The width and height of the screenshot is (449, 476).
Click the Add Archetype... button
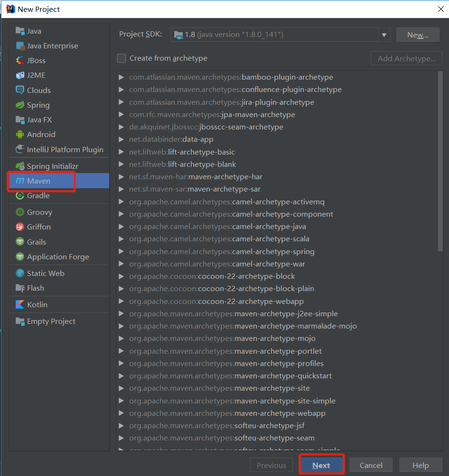pos(406,59)
